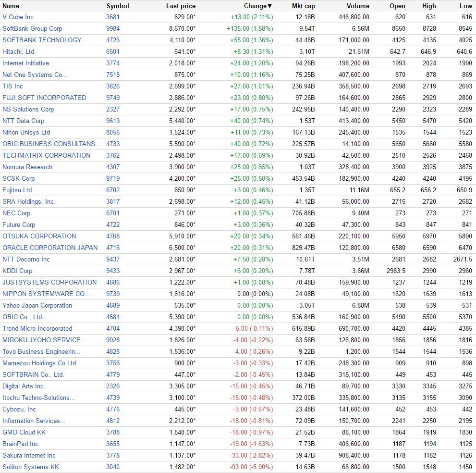
Task: Open Net One Systems Co link
Action: tap(35, 75)
